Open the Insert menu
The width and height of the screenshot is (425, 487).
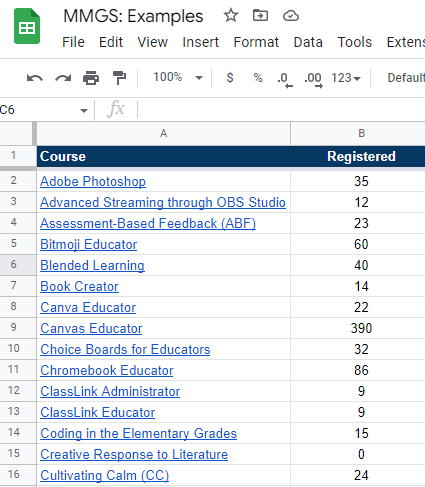pos(201,42)
